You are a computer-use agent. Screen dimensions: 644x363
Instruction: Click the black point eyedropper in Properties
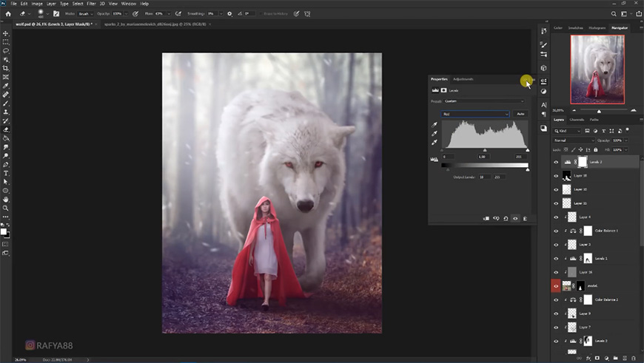[x=434, y=125]
